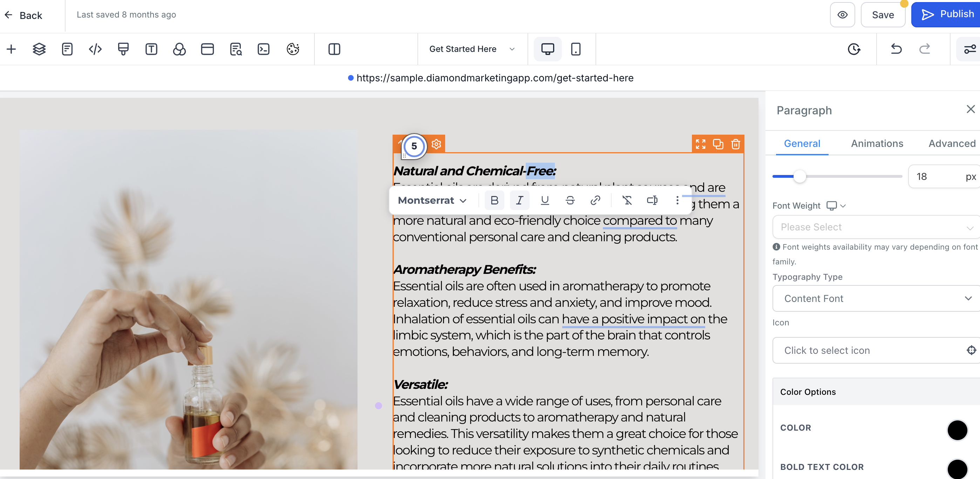Open the terminal tracking code icon
The width and height of the screenshot is (980, 479).
[x=264, y=49]
